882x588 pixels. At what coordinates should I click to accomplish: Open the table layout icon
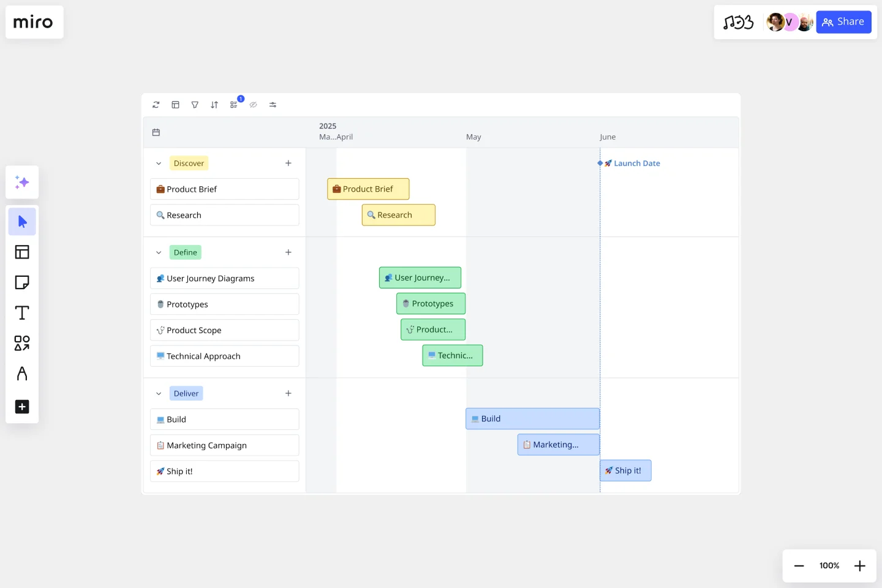[176, 105]
